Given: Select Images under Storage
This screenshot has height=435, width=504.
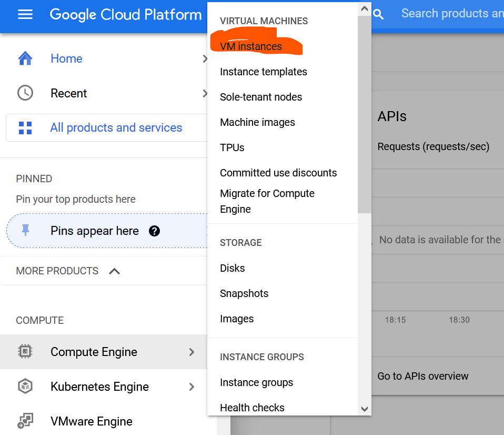Looking at the screenshot, I should pyautogui.click(x=237, y=319).
